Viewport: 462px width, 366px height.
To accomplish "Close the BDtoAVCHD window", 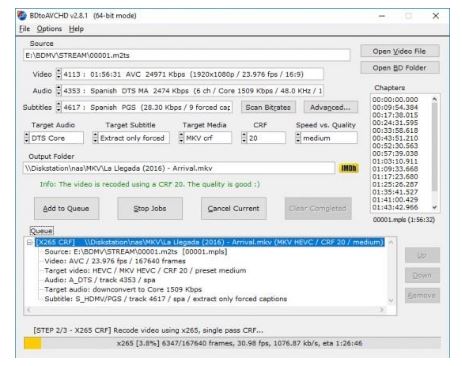I will (x=435, y=16).
